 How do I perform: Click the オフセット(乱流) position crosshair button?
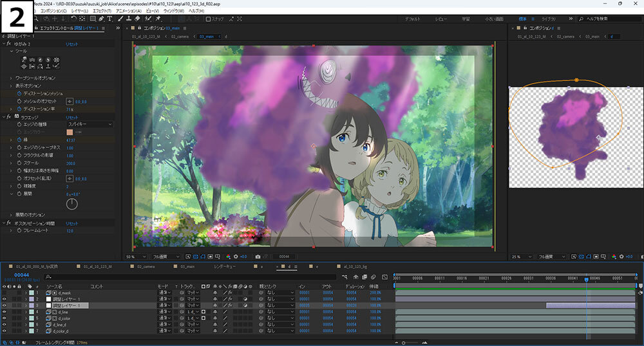pos(70,178)
